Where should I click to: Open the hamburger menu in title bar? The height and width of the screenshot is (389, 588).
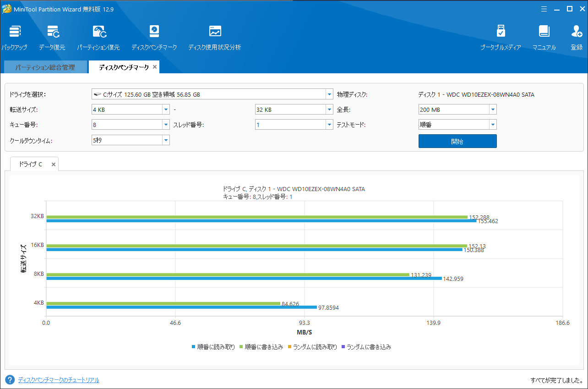point(544,9)
